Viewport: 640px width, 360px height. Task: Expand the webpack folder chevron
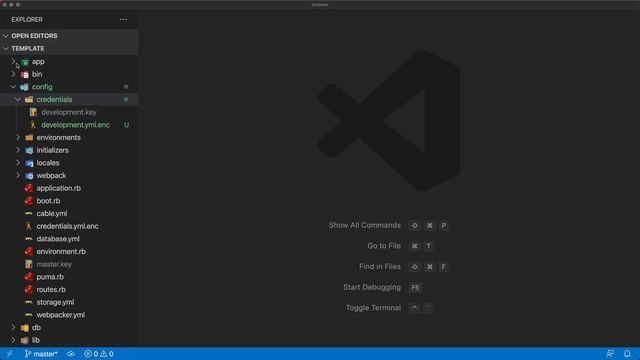[x=18, y=176]
